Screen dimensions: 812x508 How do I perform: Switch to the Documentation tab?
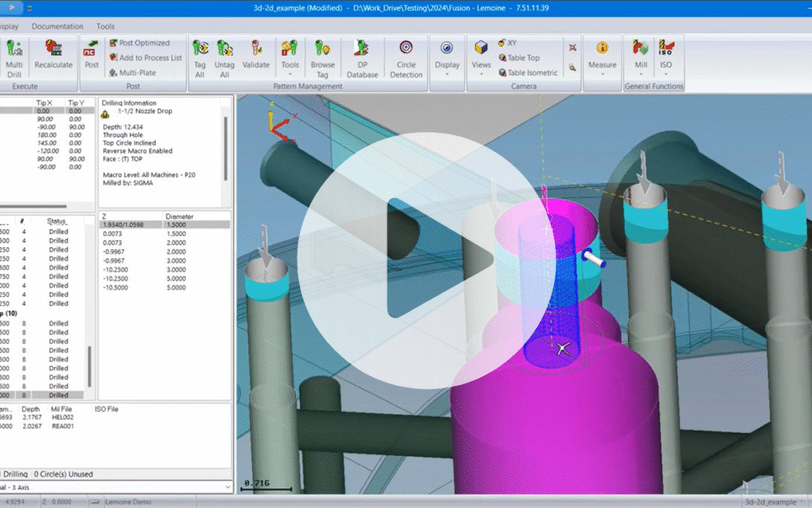coord(57,26)
